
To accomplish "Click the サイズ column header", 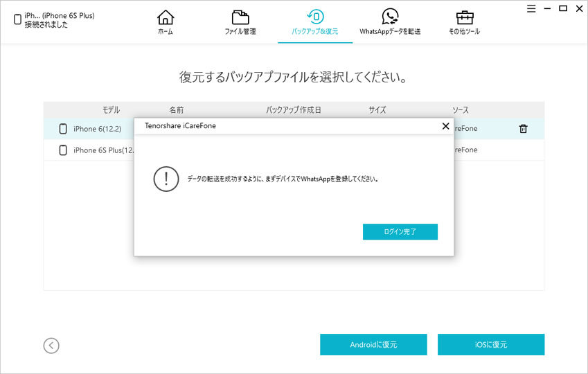I will [377, 110].
